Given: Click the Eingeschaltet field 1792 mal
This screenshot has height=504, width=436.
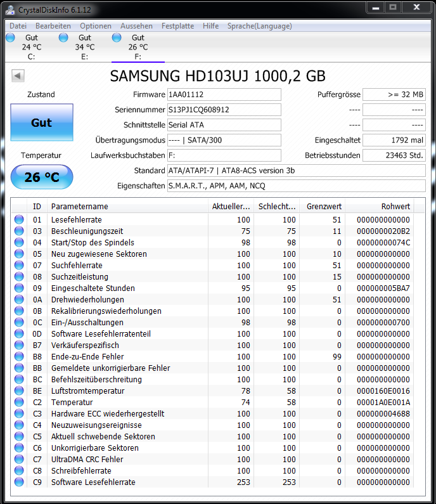Looking at the screenshot, I should [x=394, y=140].
